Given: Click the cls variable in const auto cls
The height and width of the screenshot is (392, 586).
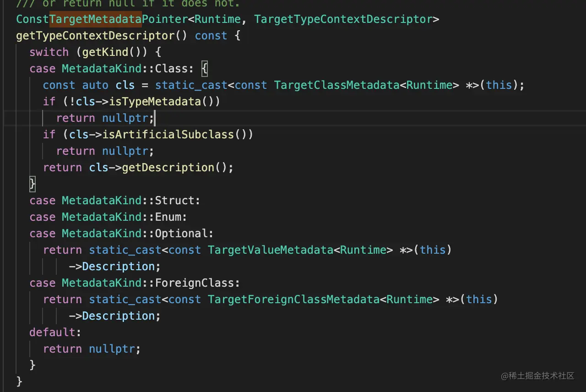Looking at the screenshot, I should (x=125, y=85).
